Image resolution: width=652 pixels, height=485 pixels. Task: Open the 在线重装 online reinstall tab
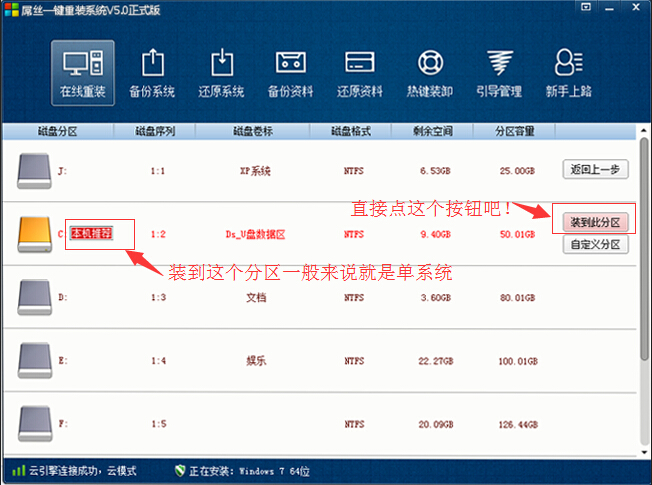coord(82,72)
